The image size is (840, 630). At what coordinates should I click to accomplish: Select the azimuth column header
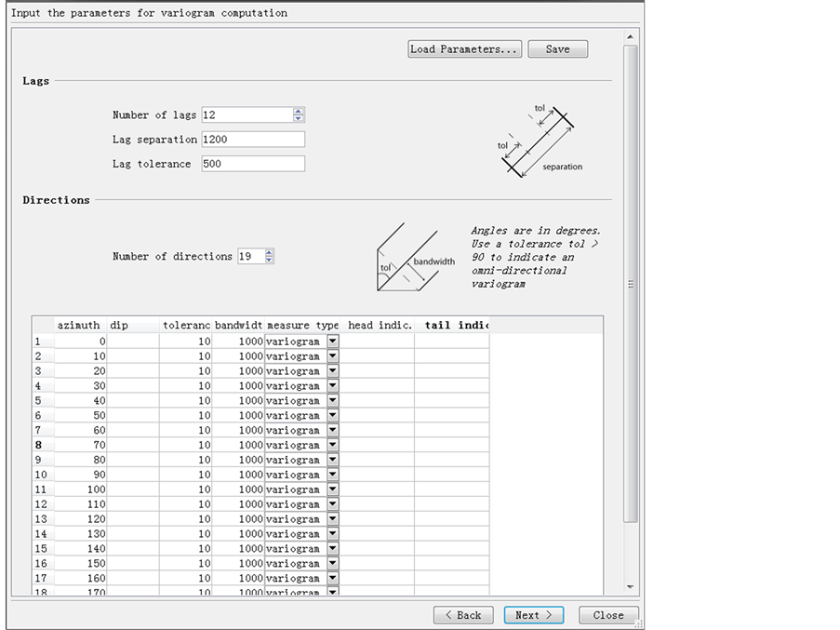(x=79, y=326)
